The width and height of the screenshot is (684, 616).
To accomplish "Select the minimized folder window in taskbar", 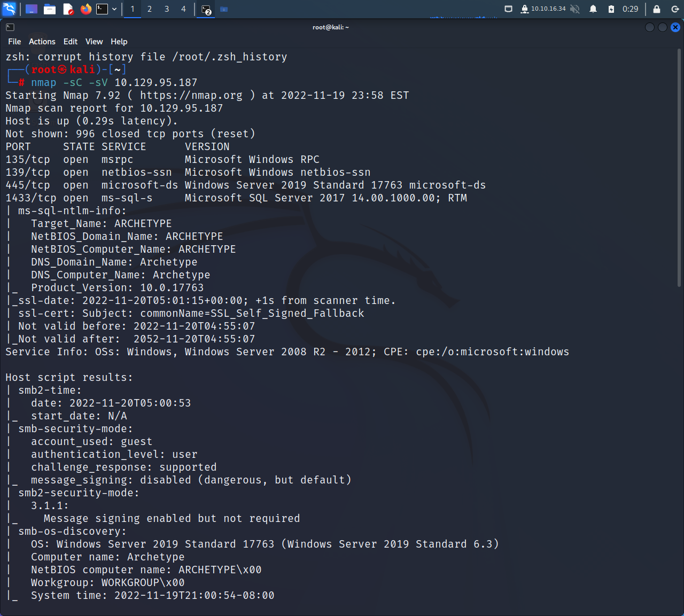I will [224, 9].
